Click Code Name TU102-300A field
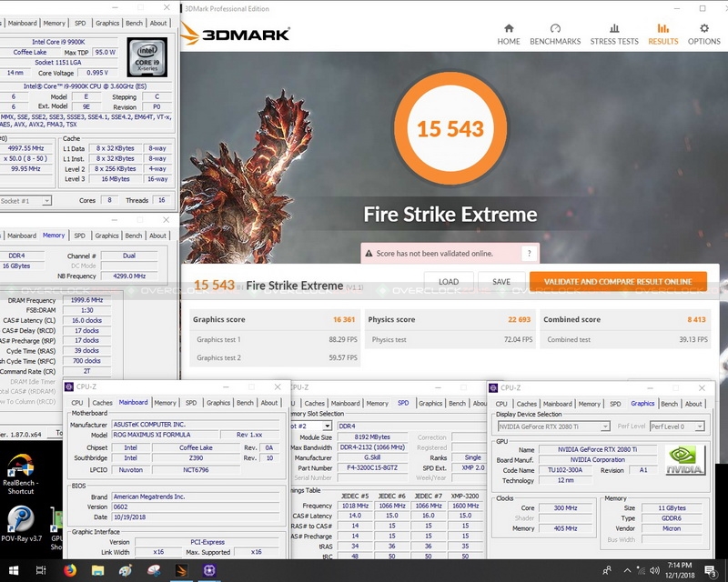Image resolution: width=728 pixels, height=582 pixels. (x=565, y=470)
